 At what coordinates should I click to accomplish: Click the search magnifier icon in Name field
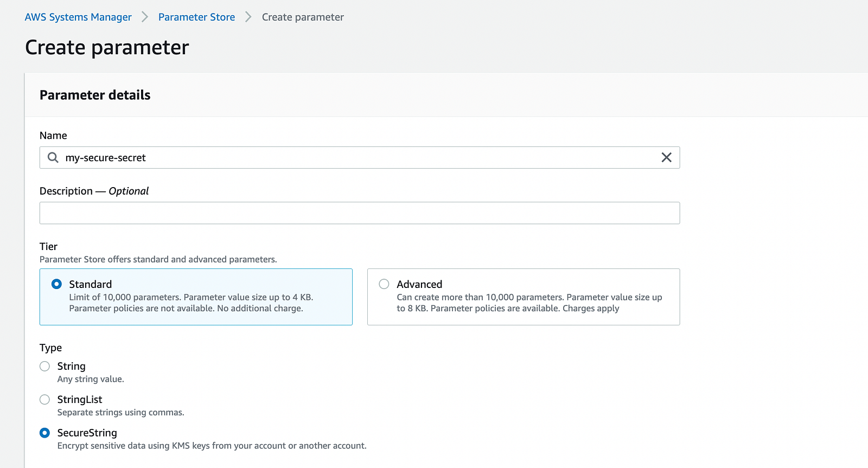tap(53, 157)
